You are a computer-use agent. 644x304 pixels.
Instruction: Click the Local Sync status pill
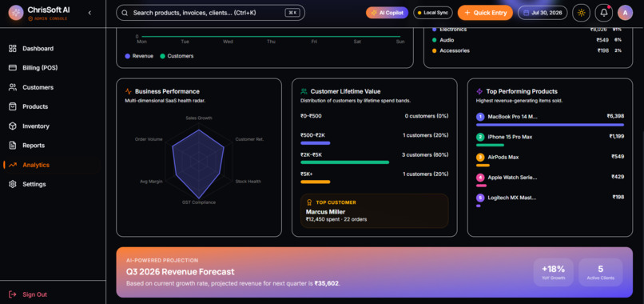pos(433,13)
